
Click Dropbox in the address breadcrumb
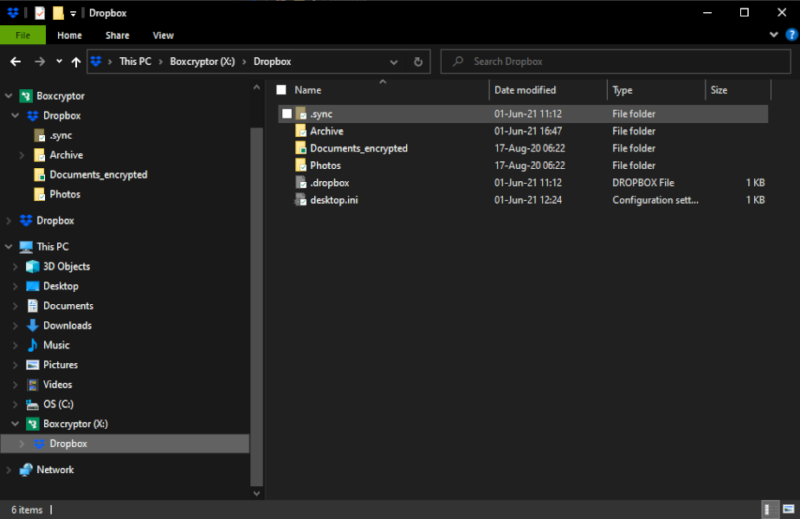(272, 61)
